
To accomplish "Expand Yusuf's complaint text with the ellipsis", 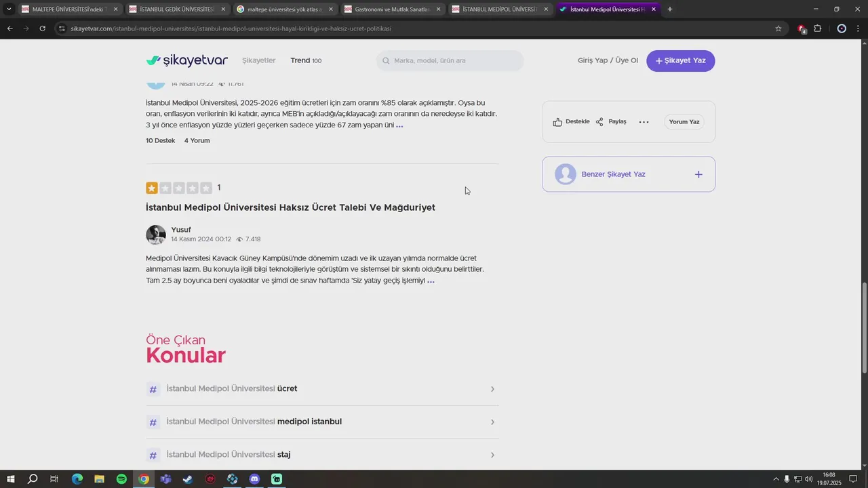I will [431, 281].
